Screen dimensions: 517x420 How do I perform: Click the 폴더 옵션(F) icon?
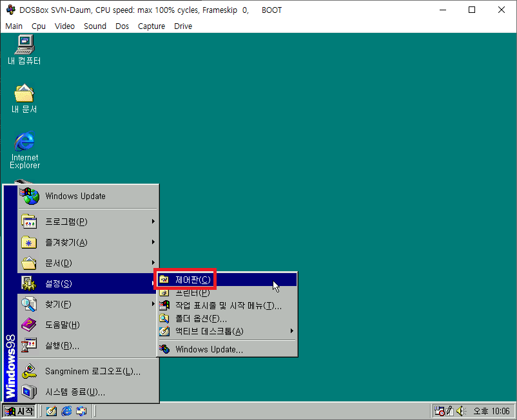coord(164,318)
